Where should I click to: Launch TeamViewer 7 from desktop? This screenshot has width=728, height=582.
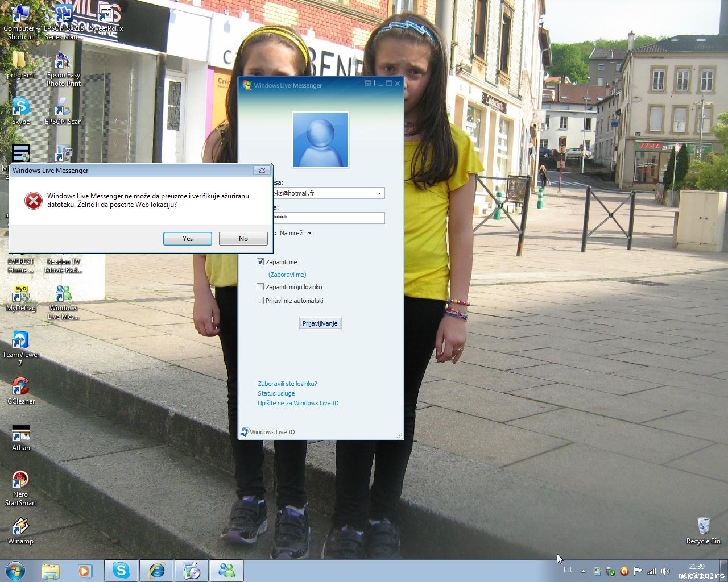pos(20,341)
